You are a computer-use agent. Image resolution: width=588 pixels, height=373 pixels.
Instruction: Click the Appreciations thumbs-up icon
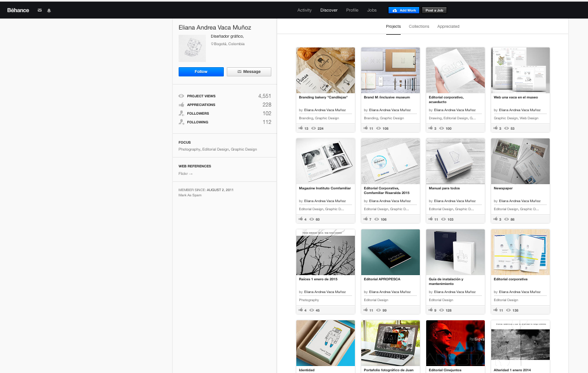click(x=182, y=105)
